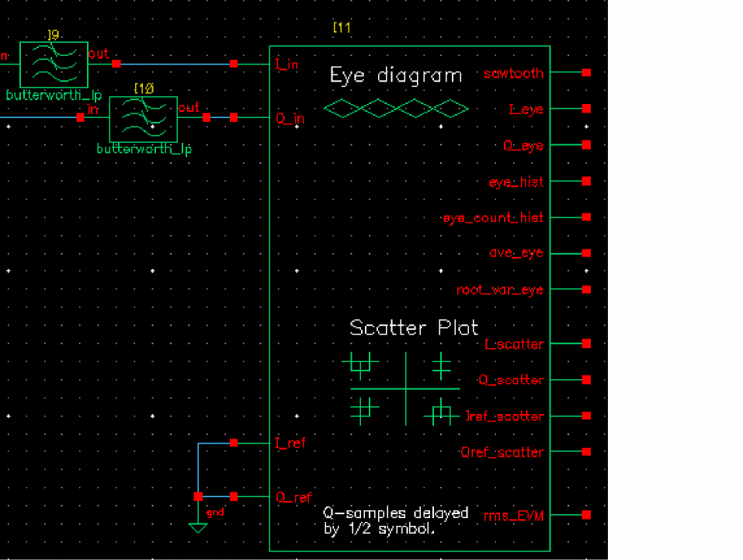Select the I_ref input pin terminal
This screenshot has width=743, height=560.
pos(234,443)
